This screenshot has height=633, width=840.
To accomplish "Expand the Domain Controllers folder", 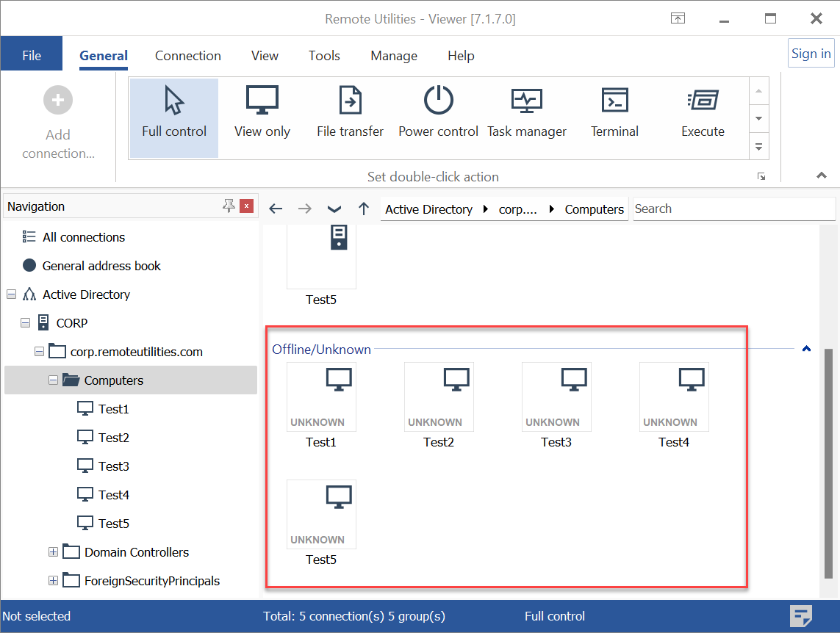I will [53, 552].
